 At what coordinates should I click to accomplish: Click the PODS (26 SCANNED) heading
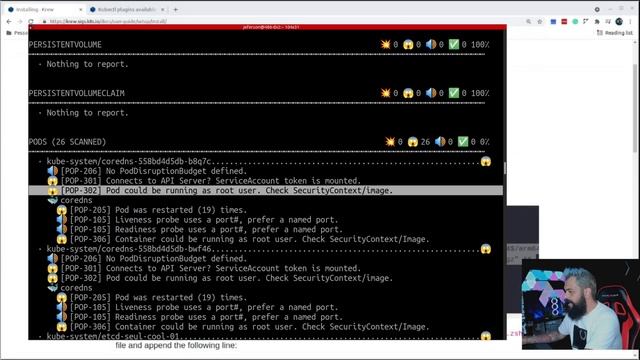point(67,142)
